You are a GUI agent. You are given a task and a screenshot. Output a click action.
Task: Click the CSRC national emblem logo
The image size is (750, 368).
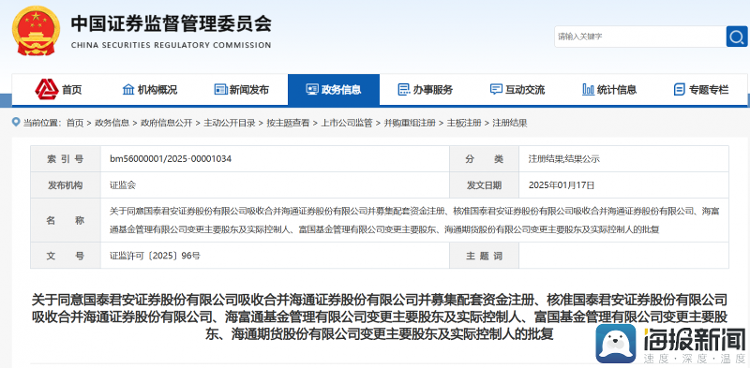36,31
